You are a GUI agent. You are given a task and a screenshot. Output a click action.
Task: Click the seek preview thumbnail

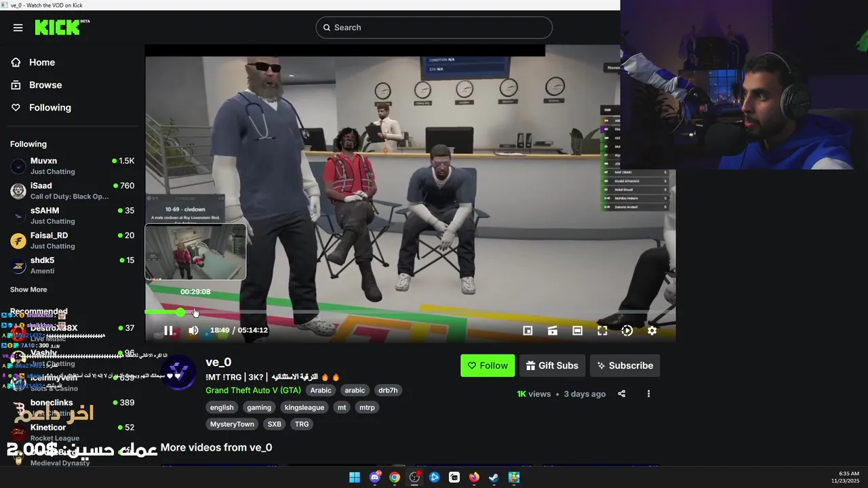(195, 251)
